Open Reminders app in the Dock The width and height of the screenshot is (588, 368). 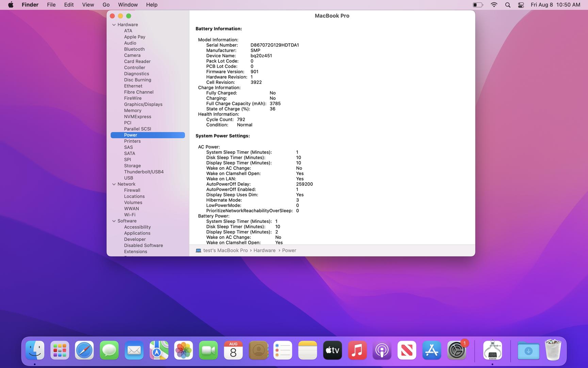(283, 350)
